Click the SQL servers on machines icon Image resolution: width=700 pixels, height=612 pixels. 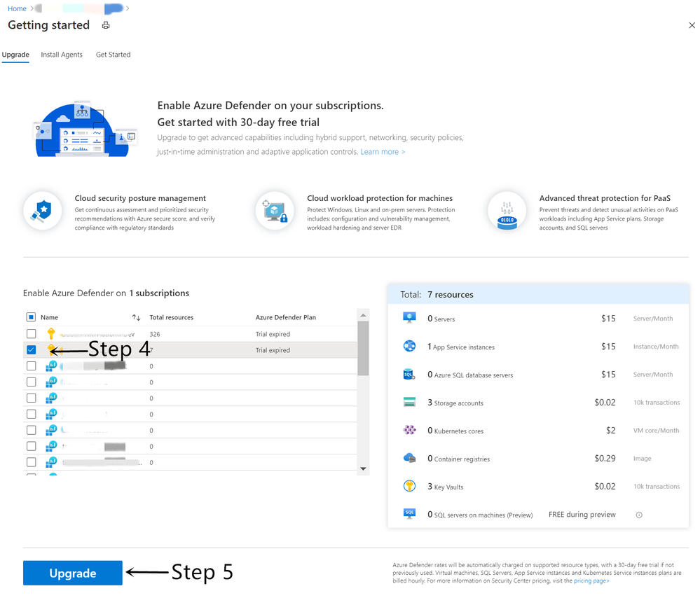(x=409, y=514)
